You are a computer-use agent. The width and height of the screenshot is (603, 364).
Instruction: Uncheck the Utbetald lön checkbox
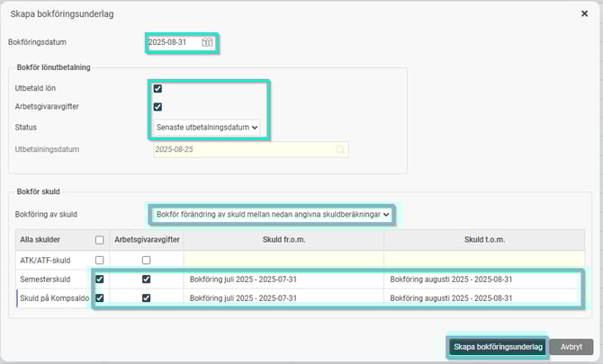[x=157, y=89]
